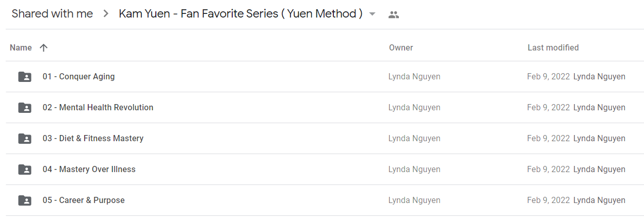Open the 01 - Conquer Aging folder
Screen dimensions: 644x219
pyautogui.click(x=78, y=77)
